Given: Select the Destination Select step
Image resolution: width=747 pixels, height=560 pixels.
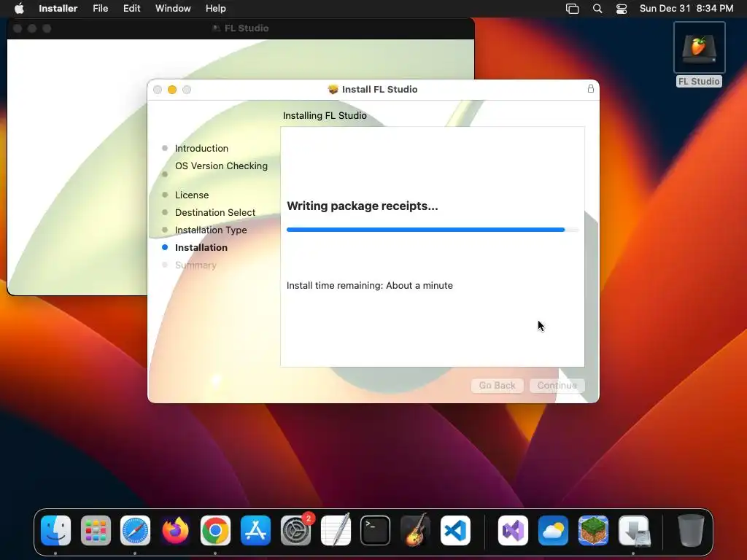Looking at the screenshot, I should 215,212.
